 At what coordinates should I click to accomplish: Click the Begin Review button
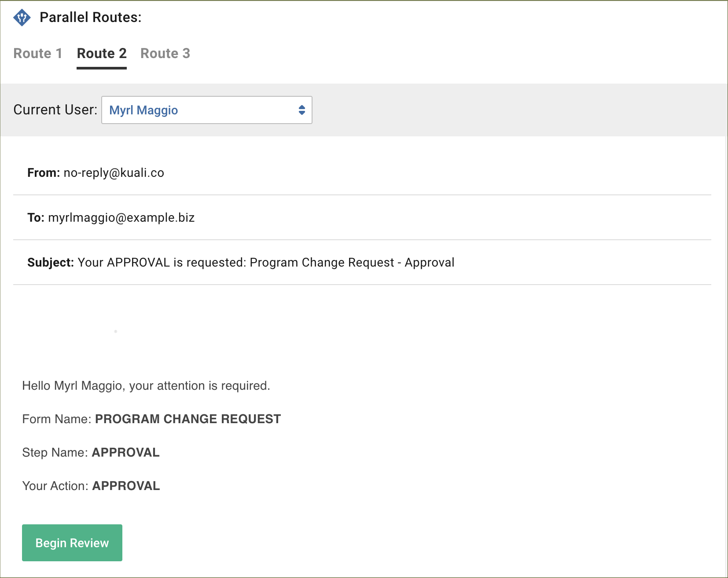tap(72, 542)
